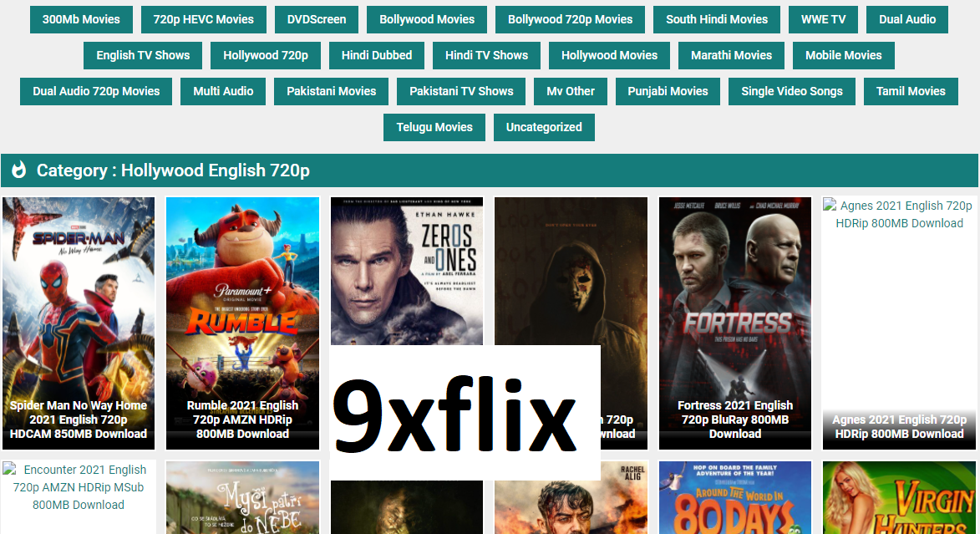Select the Zeros and Ones poster

coord(407,272)
